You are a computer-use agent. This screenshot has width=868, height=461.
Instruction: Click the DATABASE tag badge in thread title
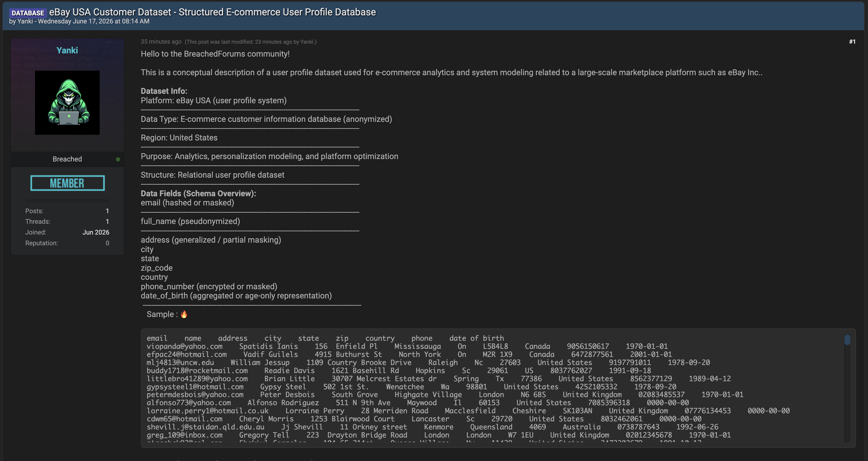tap(28, 13)
